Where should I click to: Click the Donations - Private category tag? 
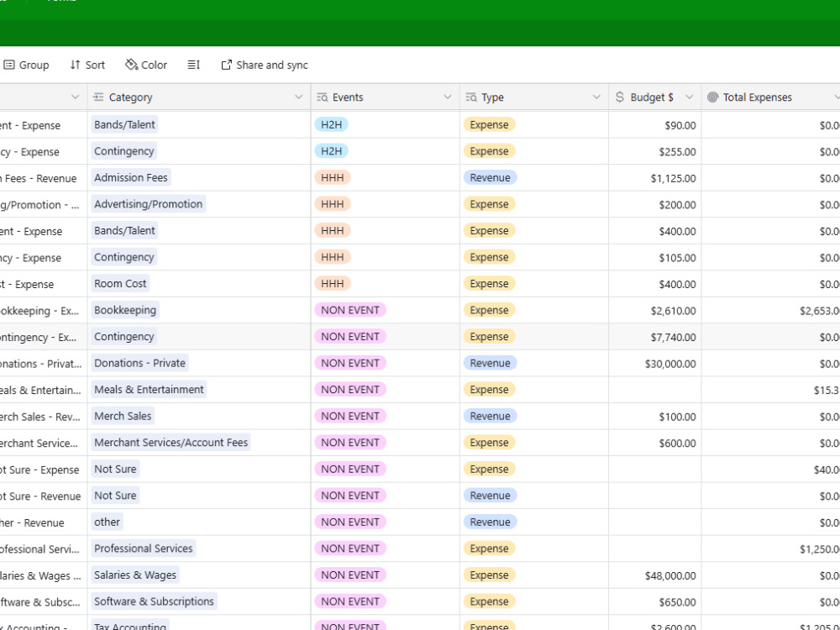point(139,363)
